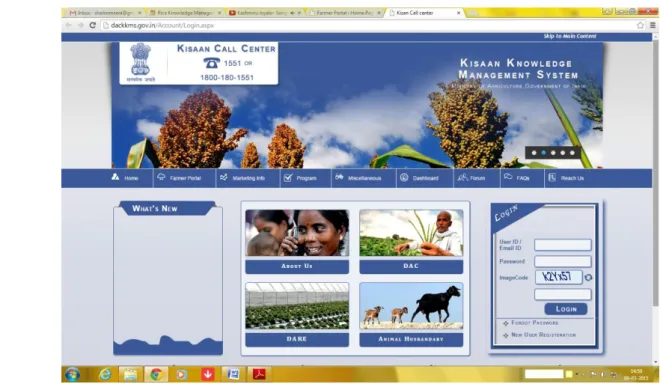This screenshot has height=384, width=663.
Task: Click the Chrome icon on the taskbar
Action: point(156,374)
